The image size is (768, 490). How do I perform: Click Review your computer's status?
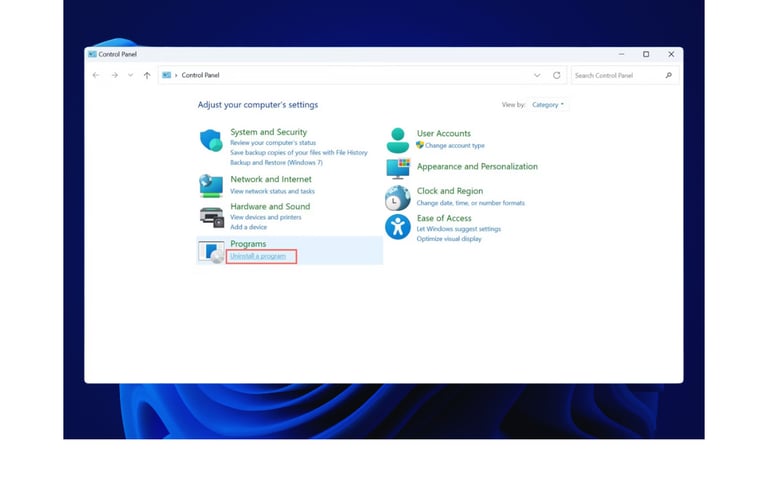coord(273,143)
